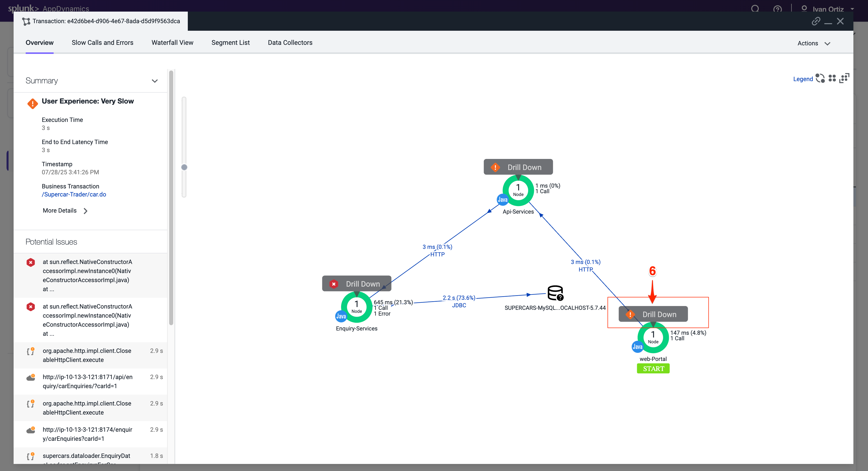Click the web-Portal node circle

tap(653, 337)
